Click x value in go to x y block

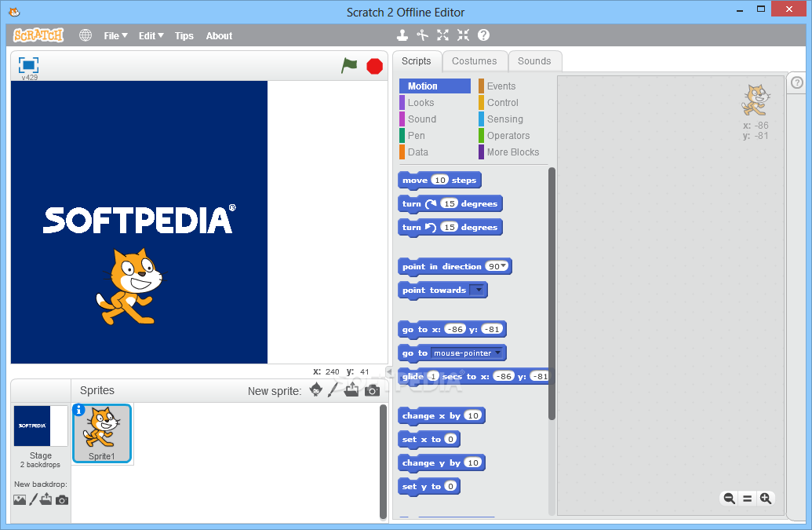455,329
